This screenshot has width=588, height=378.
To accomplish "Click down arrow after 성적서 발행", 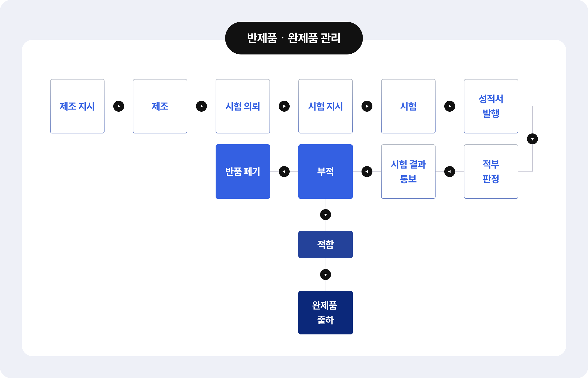I will tap(532, 139).
